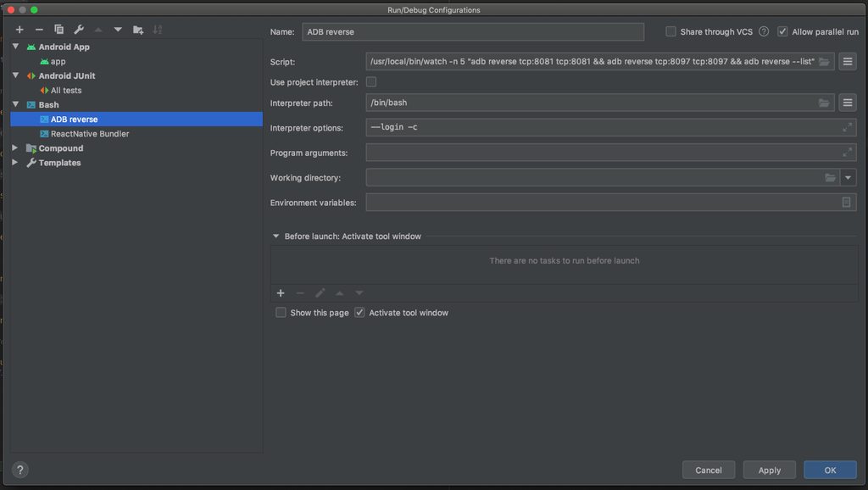Viewport: 868px width, 490px height.
Task: Click the Edit before-launch task pencil icon
Action: pos(320,292)
